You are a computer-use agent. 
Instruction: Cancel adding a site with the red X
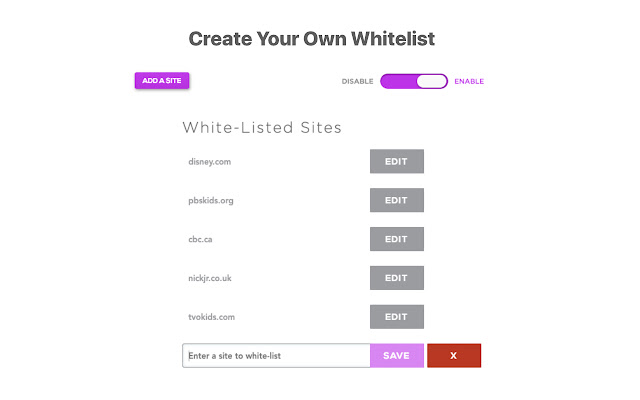[x=454, y=356]
